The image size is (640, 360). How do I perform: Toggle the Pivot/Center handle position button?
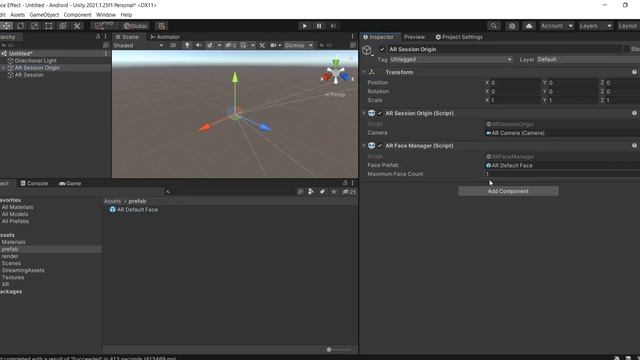tap(104, 26)
